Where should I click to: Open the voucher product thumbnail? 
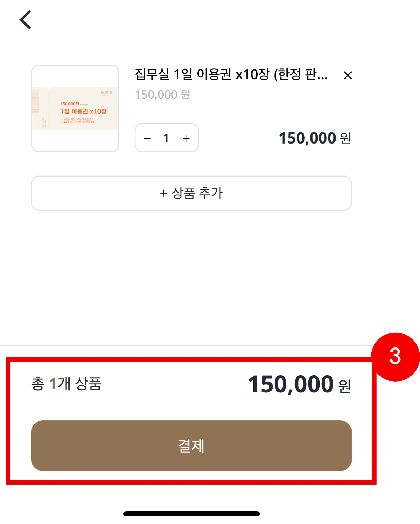pyautogui.click(x=75, y=108)
